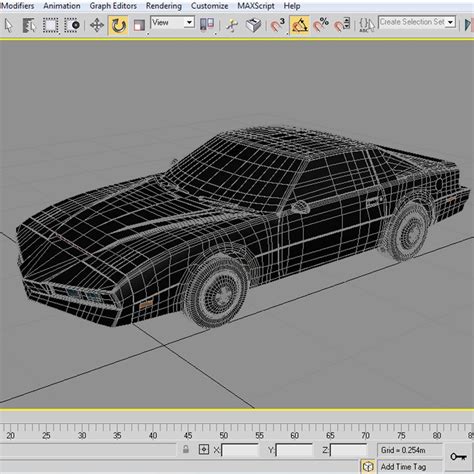Open the MAXScript menu
Viewport: 474px width, 474px height.
tap(256, 6)
